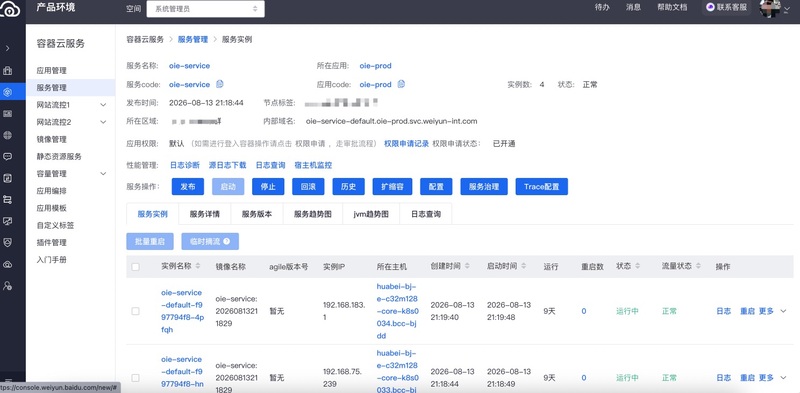Open the Trace配置 button
The height and width of the screenshot is (393, 800).
point(542,186)
